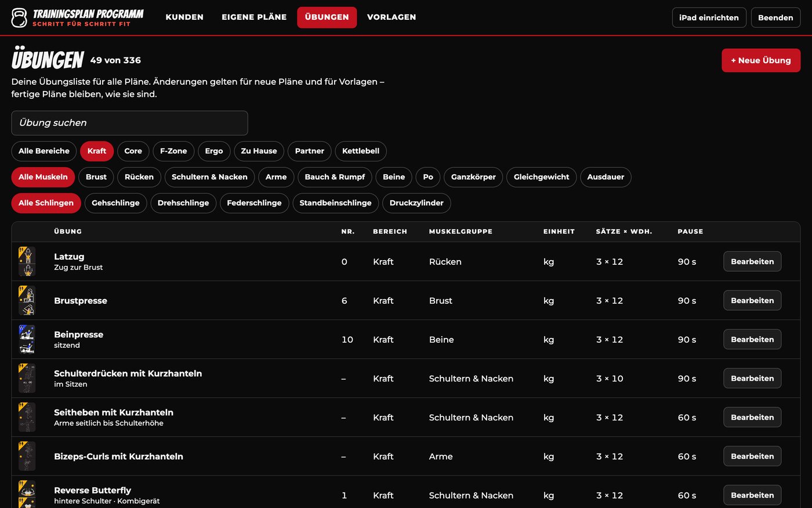The height and width of the screenshot is (508, 812).
Task: Filter by Brust muscle group
Action: (x=96, y=177)
